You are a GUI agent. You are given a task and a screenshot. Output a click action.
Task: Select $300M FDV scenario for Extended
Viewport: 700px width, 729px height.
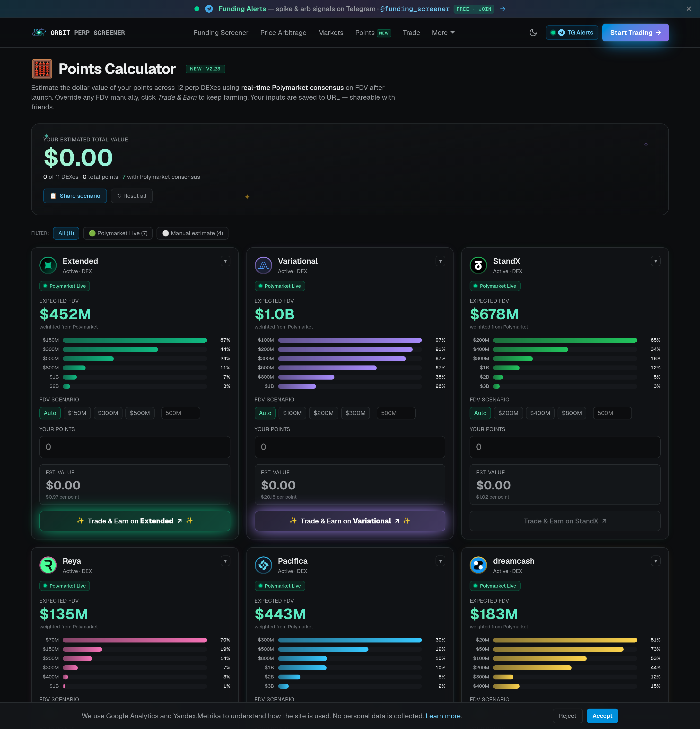108,413
